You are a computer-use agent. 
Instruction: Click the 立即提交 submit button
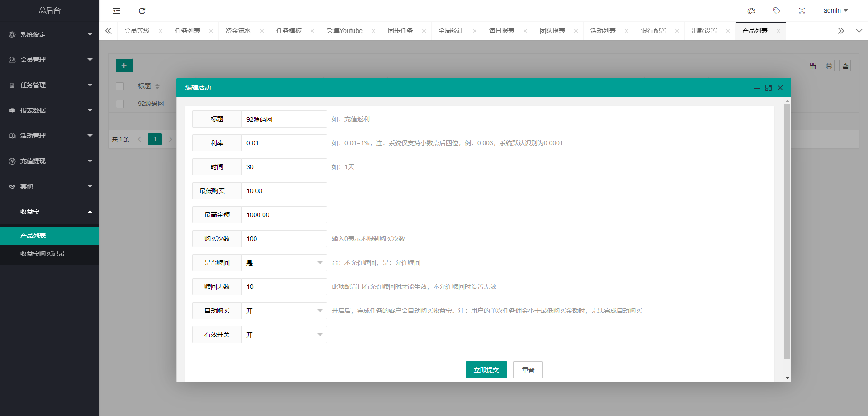[x=486, y=370]
